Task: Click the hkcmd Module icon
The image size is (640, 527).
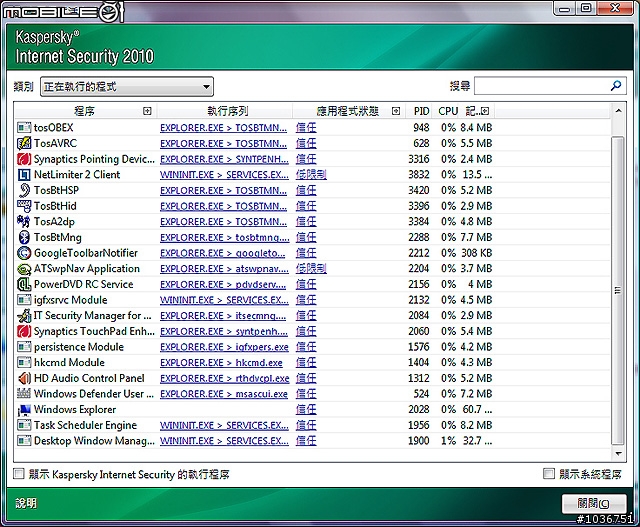Action: tap(24, 362)
